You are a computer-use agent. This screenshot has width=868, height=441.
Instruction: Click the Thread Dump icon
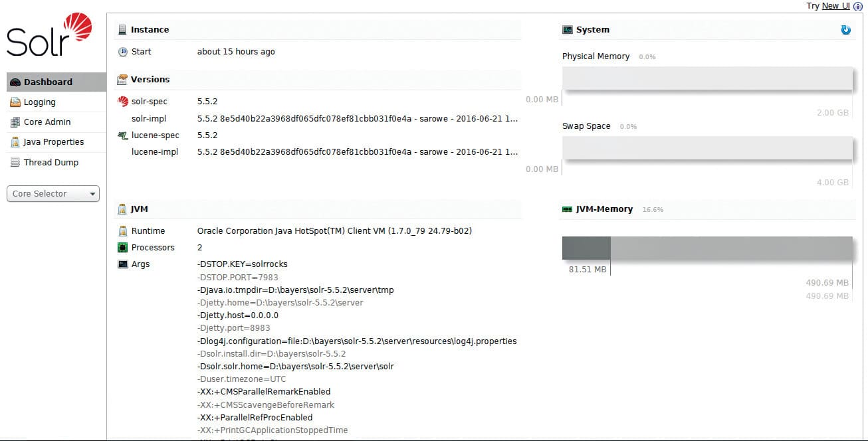(x=15, y=163)
